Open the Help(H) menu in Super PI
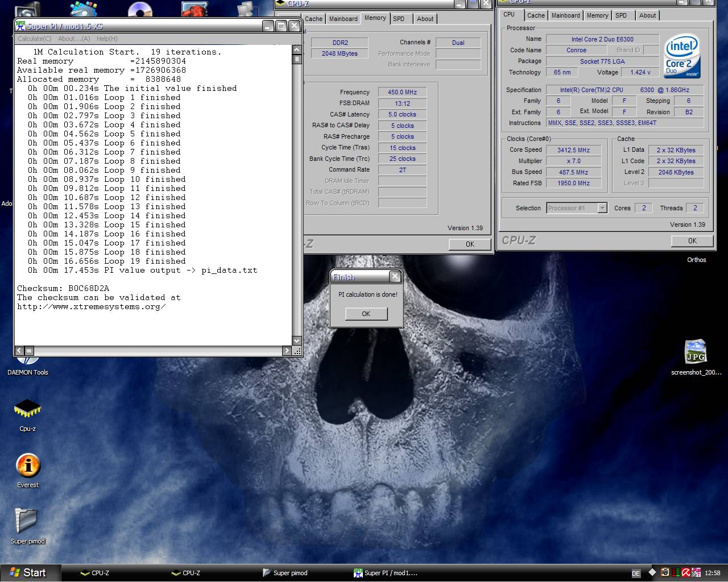The width and height of the screenshot is (728, 582). pyautogui.click(x=107, y=39)
